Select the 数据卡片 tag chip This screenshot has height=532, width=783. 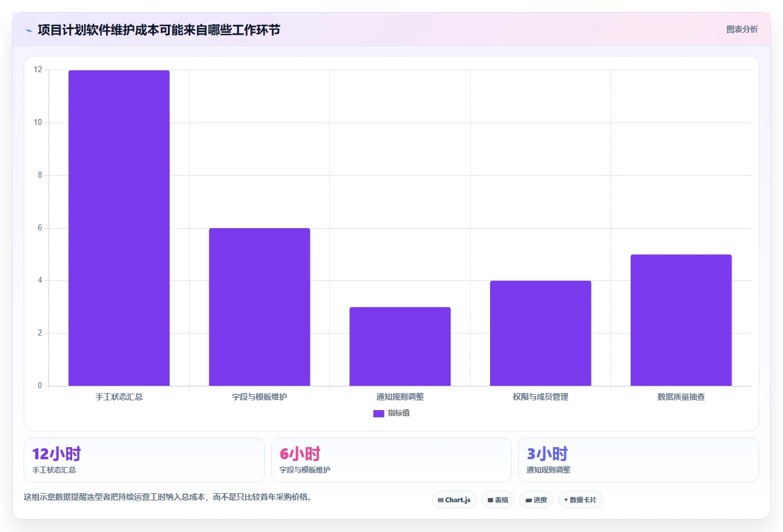click(x=580, y=500)
